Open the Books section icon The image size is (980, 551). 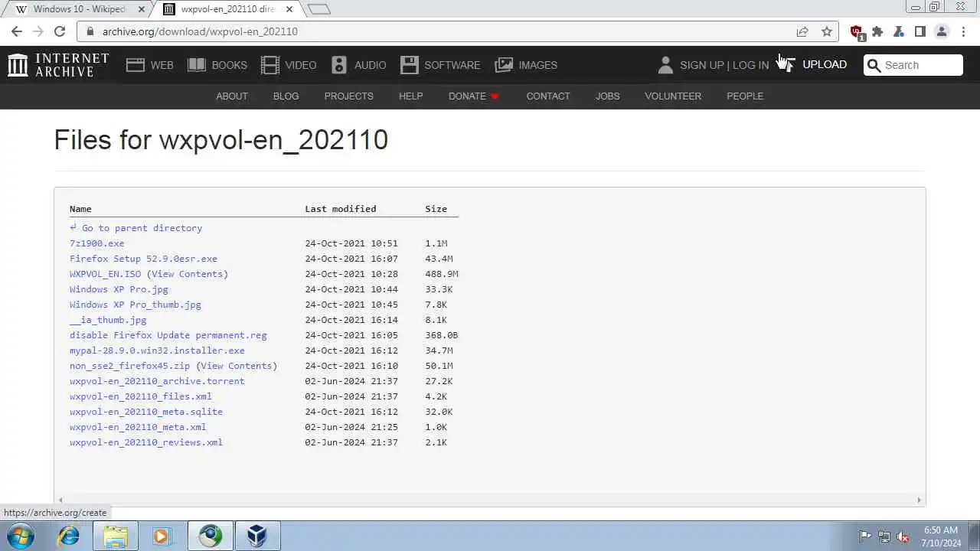point(197,65)
